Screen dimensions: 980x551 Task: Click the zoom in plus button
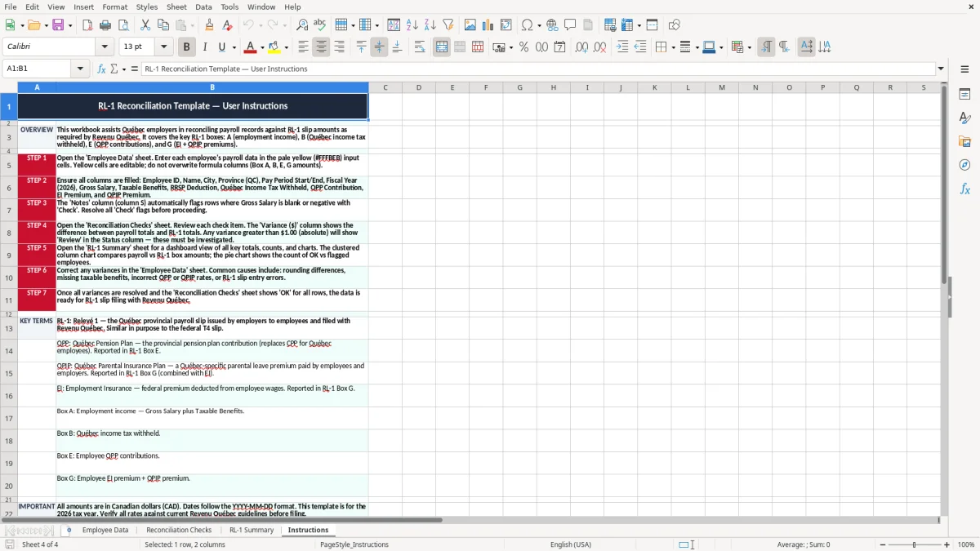coord(947,544)
